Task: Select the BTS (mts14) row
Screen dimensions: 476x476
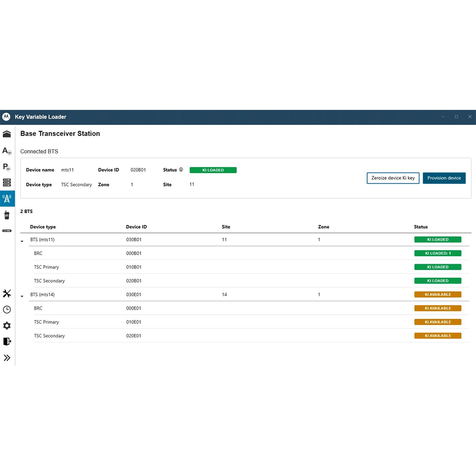Action: pos(246,295)
